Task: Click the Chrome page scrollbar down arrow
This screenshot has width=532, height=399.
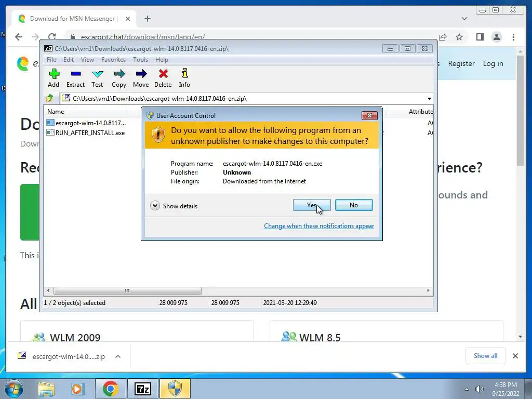Action: (520, 337)
